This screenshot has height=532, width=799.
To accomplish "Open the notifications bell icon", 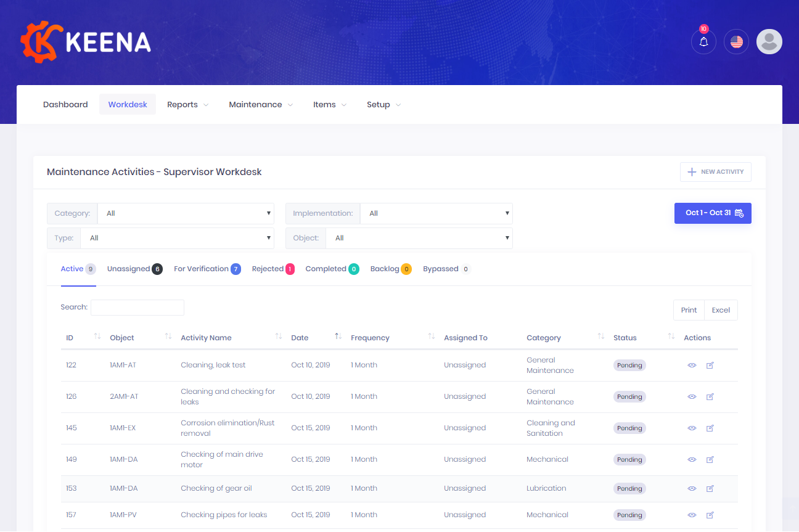I will [703, 42].
